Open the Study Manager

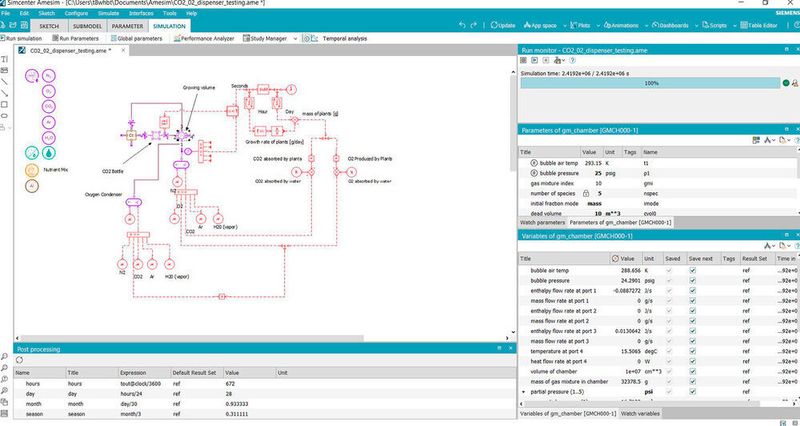(x=265, y=38)
